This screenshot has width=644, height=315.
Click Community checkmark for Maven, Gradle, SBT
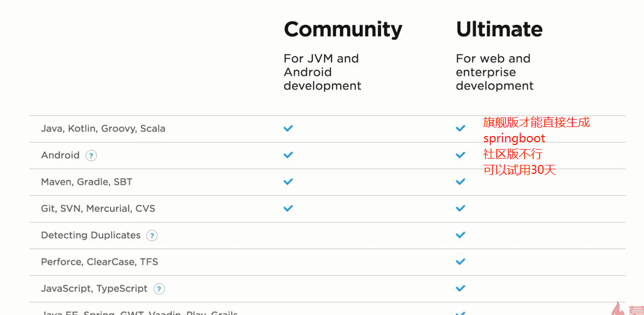(x=288, y=181)
